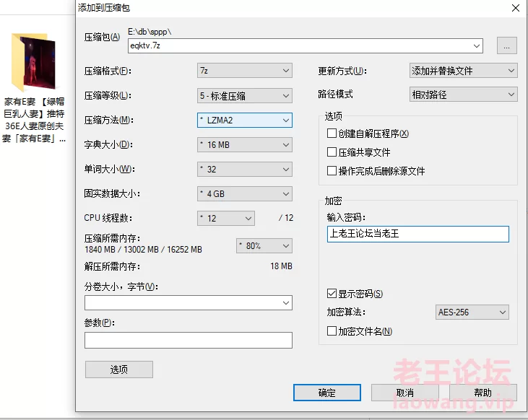Close the 添加到压缩包 dialog
This screenshot has width=528, height=420.
(x=515, y=8)
